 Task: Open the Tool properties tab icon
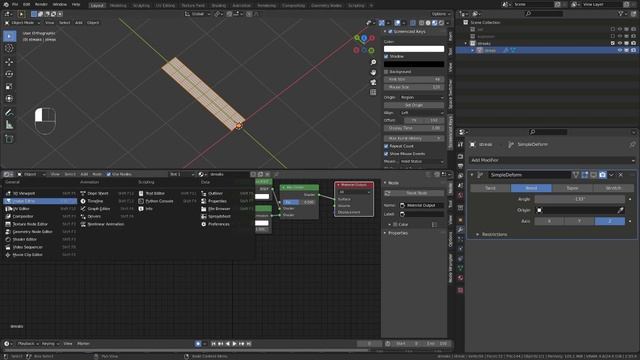[460, 144]
